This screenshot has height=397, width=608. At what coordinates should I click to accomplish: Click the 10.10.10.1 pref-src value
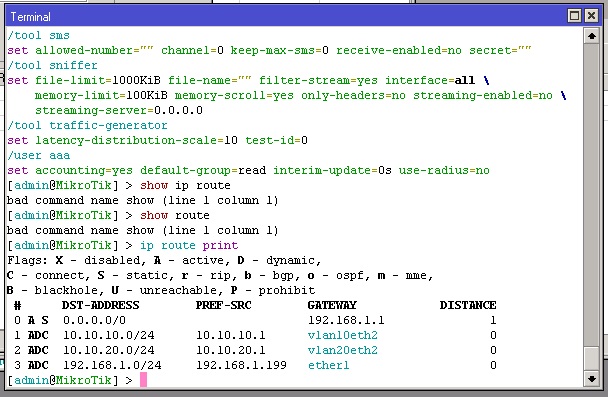pyautogui.click(x=231, y=335)
